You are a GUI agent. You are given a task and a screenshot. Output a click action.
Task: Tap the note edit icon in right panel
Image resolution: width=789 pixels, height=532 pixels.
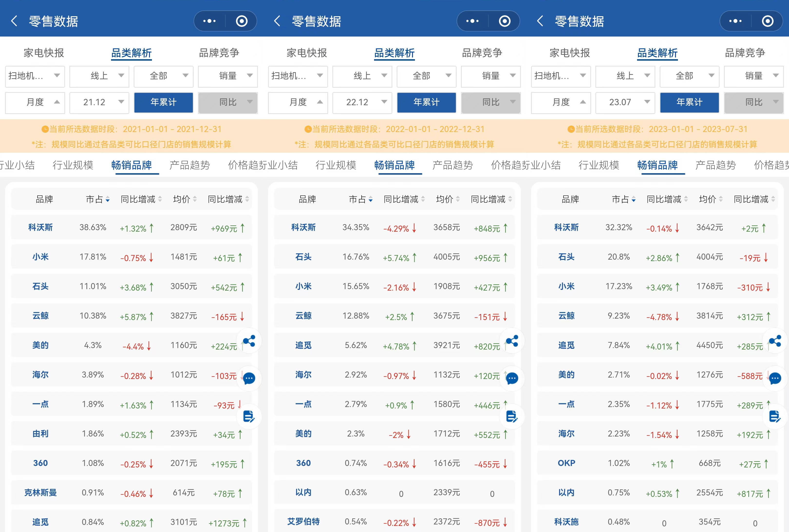coord(775,416)
